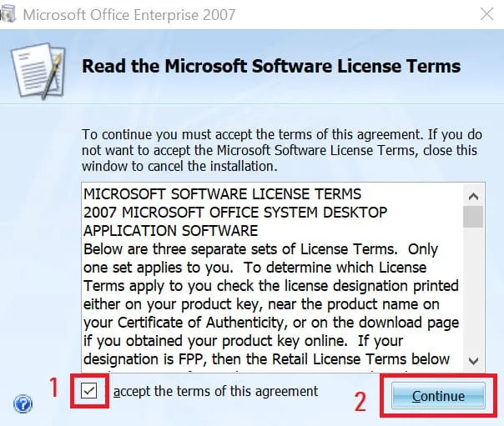
Task: Click the "Microsoft Office Enterprise 2007" title bar
Action: point(129,15)
